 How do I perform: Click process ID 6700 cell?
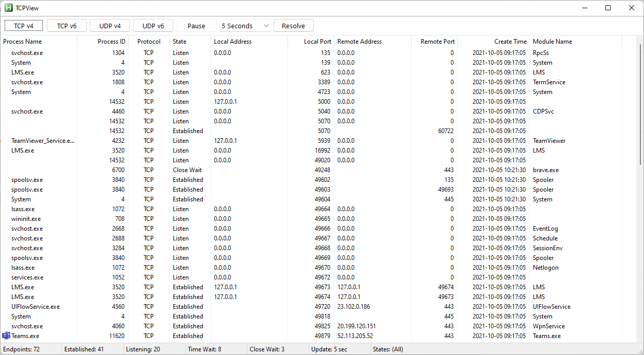click(118, 170)
